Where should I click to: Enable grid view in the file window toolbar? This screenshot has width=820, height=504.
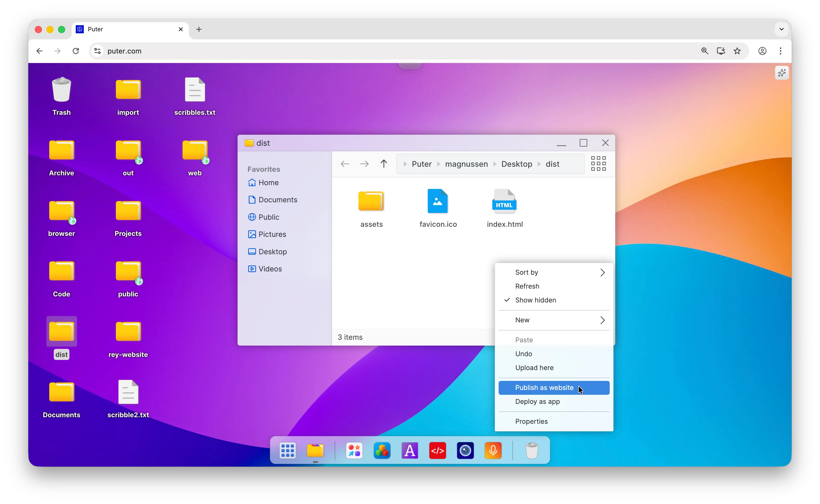click(598, 164)
